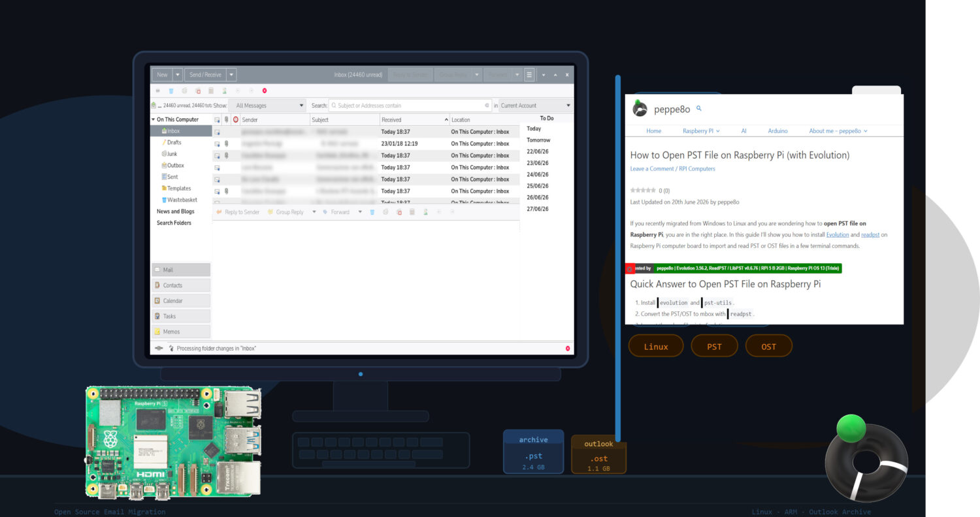
Task: Sort messages by the Location column
Action: pyautogui.click(x=484, y=120)
